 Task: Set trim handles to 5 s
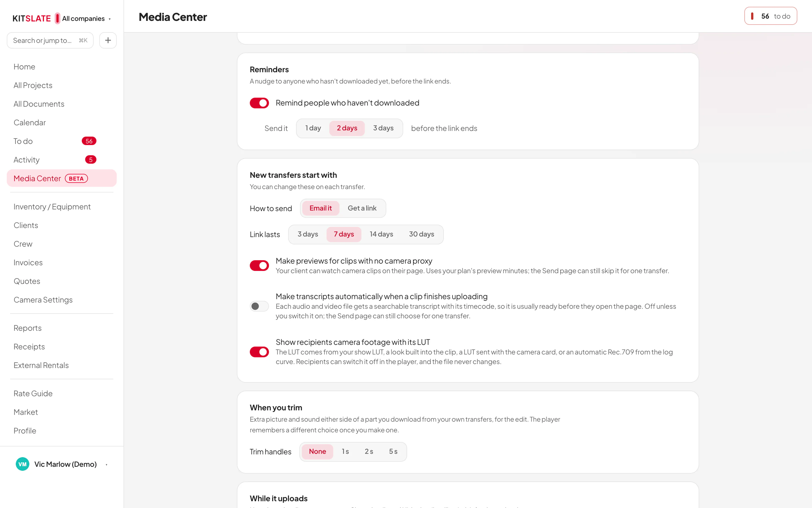(393, 452)
